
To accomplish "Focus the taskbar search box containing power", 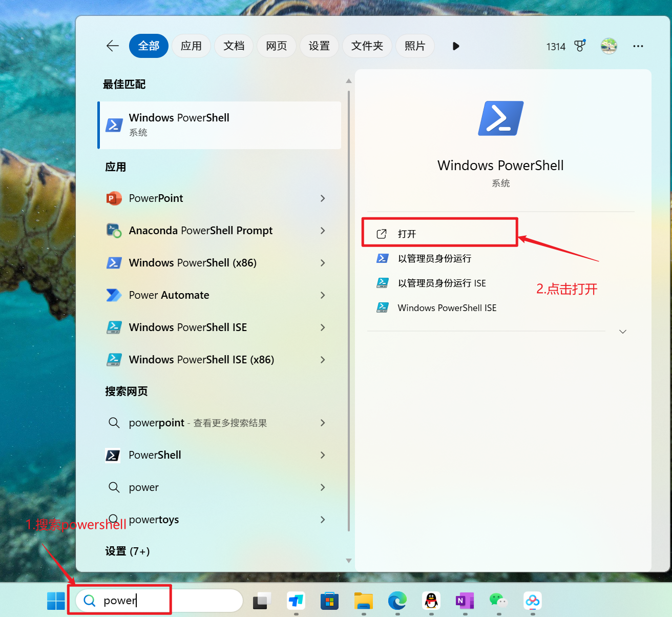I will [159, 601].
